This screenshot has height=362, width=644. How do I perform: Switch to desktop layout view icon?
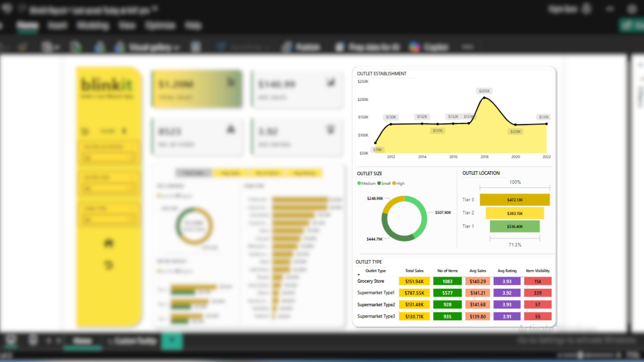tap(11, 340)
